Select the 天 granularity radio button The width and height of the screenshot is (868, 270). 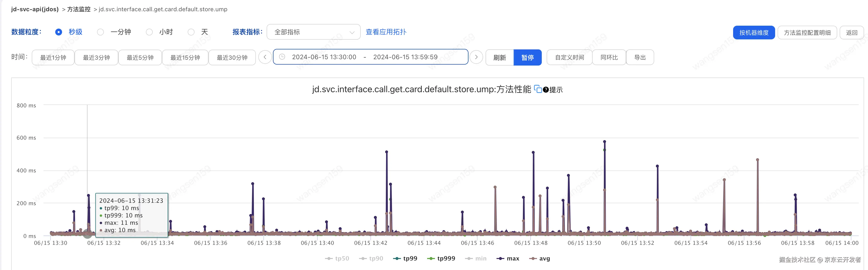[191, 32]
